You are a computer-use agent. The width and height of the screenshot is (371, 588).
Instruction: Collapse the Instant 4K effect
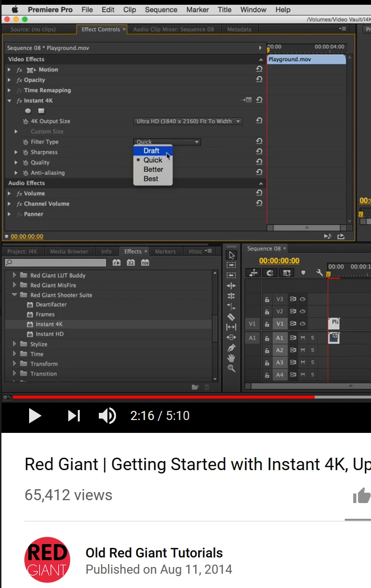click(9, 101)
